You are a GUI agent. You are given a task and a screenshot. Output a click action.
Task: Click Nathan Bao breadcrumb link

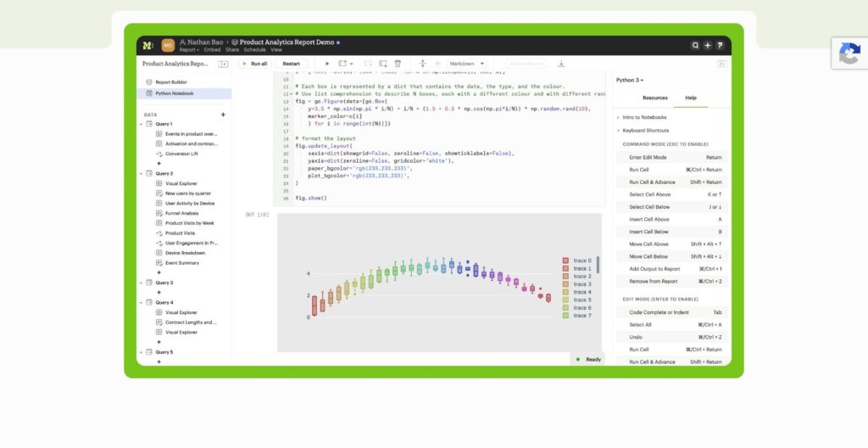(201, 42)
